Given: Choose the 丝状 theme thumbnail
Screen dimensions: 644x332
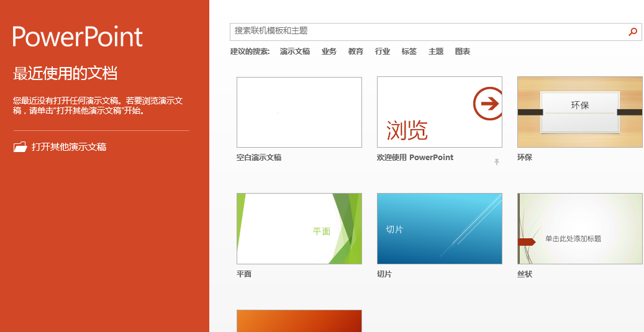Looking at the screenshot, I should click(580, 228).
